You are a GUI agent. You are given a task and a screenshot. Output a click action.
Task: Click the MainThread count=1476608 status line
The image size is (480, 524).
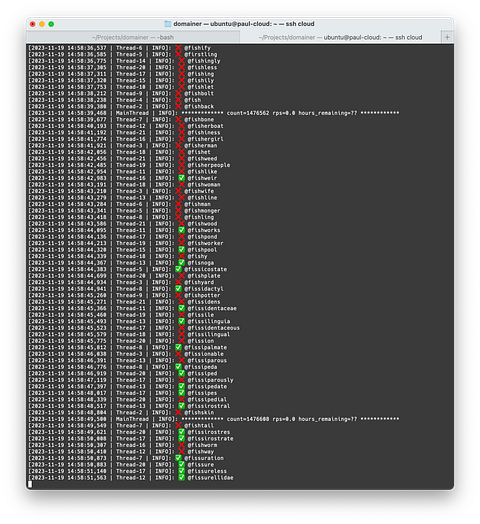[214, 419]
